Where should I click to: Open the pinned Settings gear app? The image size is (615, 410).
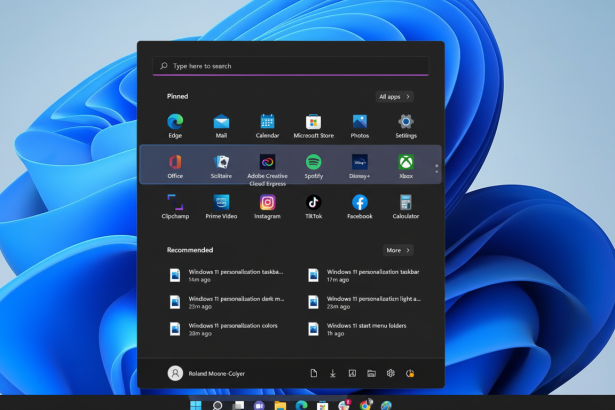point(406,126)
